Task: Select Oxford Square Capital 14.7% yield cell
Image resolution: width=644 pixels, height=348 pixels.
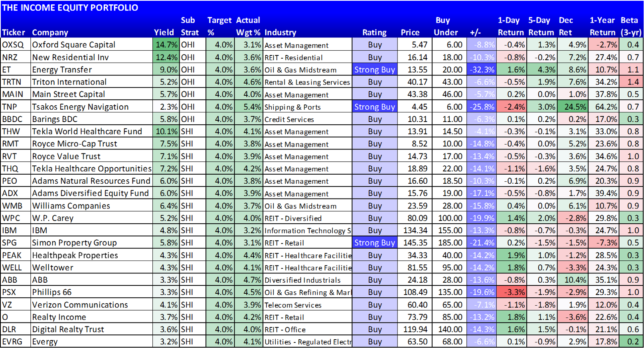Action: [166, 45]
